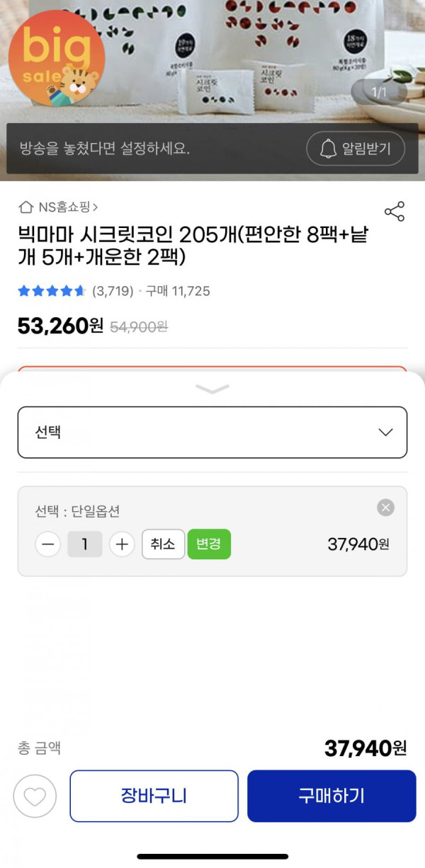Tap the 알림받기 notification button
The width and height of the screenshot is (425, 868).
click(356, 149)
